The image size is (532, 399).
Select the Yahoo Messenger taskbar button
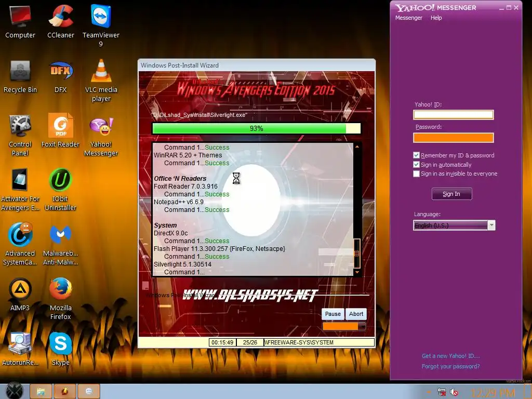click(88, 392)
